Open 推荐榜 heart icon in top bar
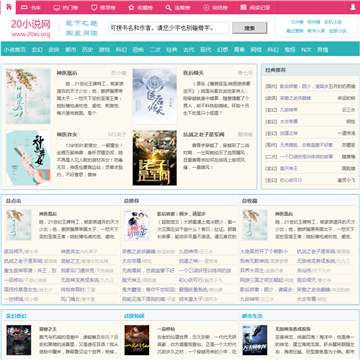This screenshot has height=360, width=360. click(94, 8)
